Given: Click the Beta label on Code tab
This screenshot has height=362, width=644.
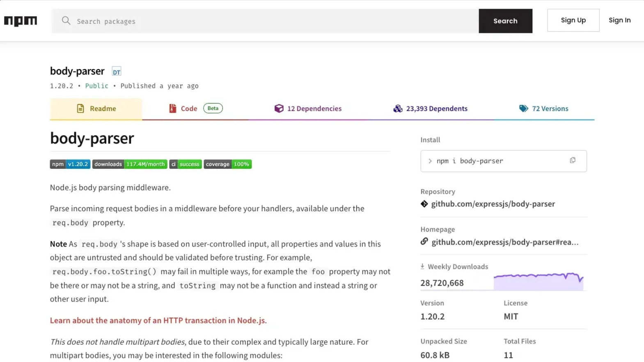Looking at the screenshot, I should [213, 108].
